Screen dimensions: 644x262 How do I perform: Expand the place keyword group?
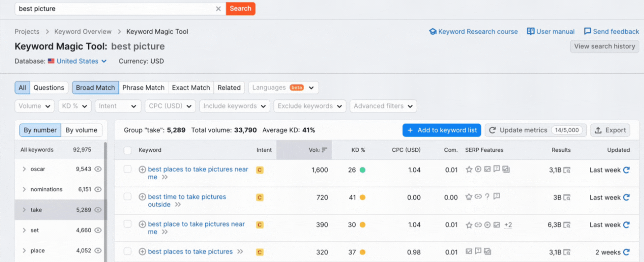24,250
